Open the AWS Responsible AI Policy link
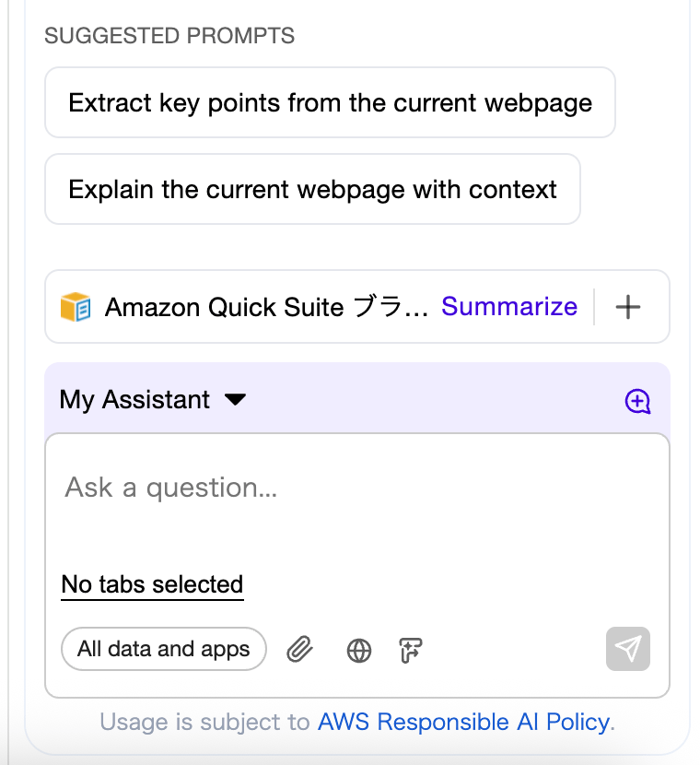This screenshot has height=765, width=700. click(x=463, y=722)
